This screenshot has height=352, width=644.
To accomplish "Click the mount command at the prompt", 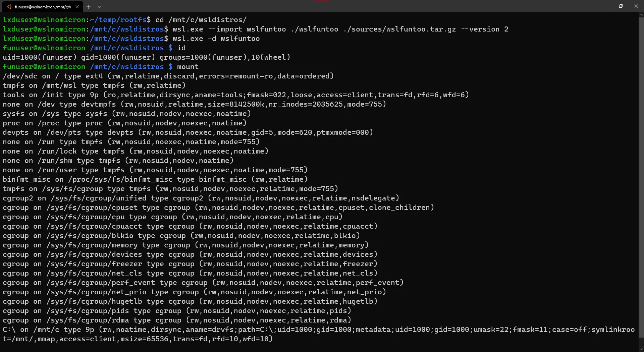I will (188, 67).
